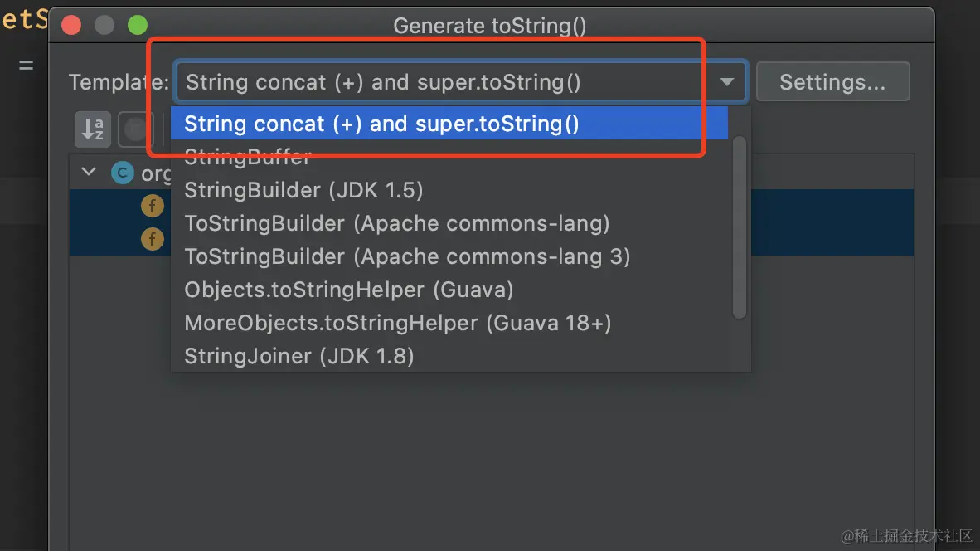The image size is (980, 551).
Task: Select the first orange field icon
Action: [x=152, y=206]
